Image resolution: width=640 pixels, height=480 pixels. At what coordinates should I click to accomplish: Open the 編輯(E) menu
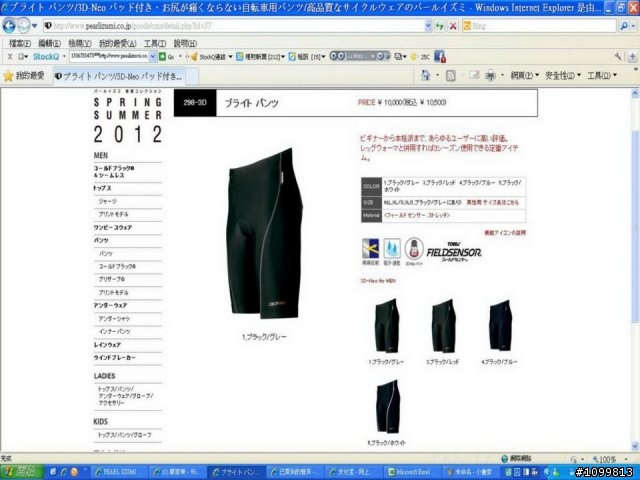tap(49, 43)
